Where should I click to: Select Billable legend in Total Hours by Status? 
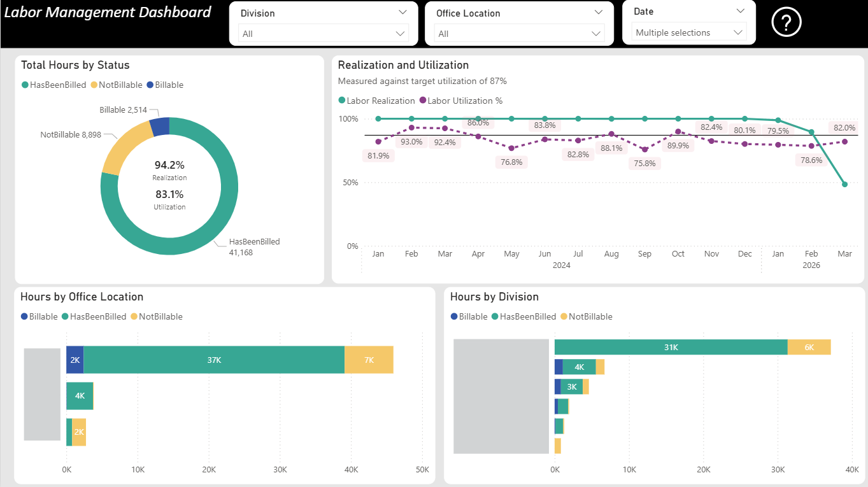(x=164, y=85)
